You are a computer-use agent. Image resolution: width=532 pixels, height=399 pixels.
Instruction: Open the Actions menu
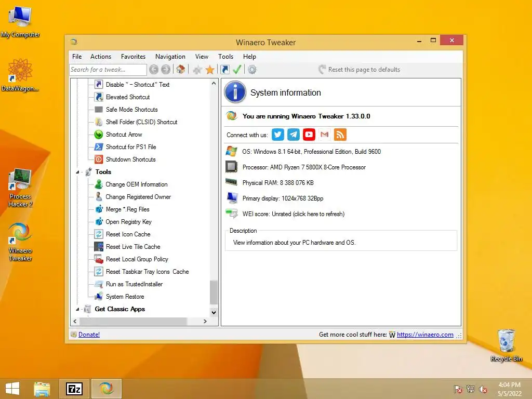(101, 57)
